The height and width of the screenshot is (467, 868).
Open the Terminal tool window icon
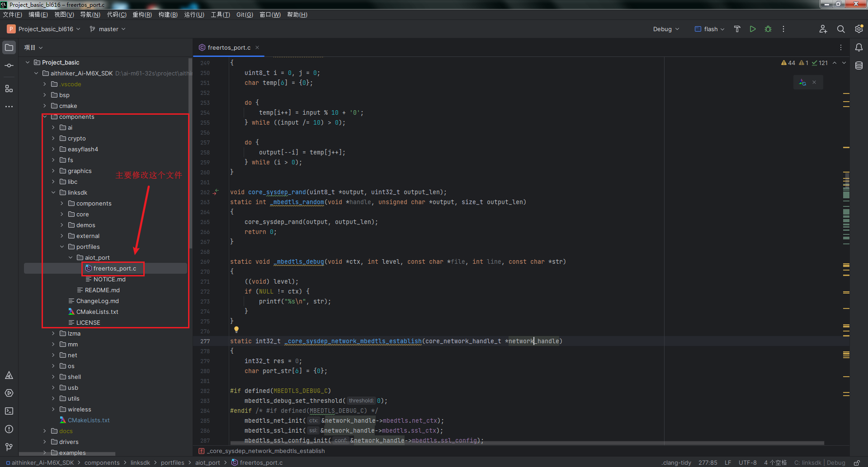click(x=9, y=411)
